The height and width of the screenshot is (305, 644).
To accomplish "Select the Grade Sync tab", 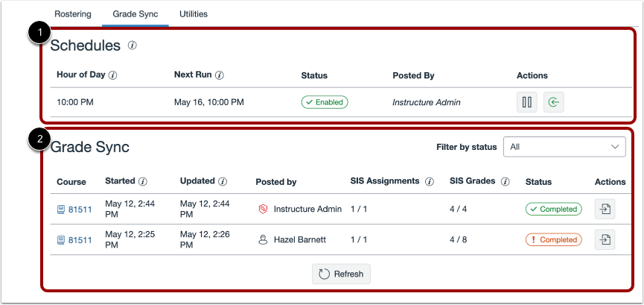I will tap(135, 14).
